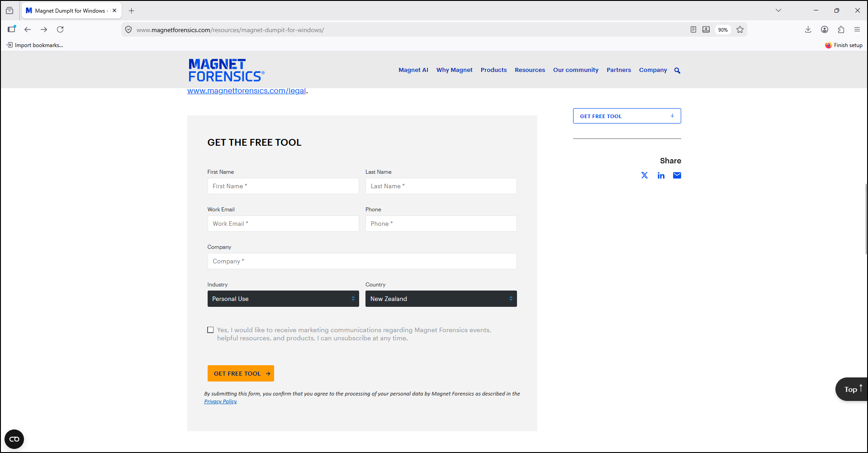Focus the First Name field
Screen dimensions: 868x453
pos(283,186)
